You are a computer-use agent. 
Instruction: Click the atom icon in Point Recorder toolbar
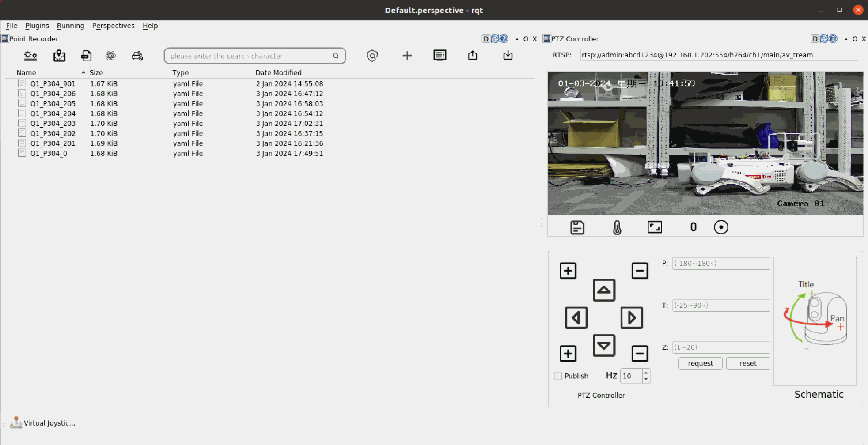110,56
